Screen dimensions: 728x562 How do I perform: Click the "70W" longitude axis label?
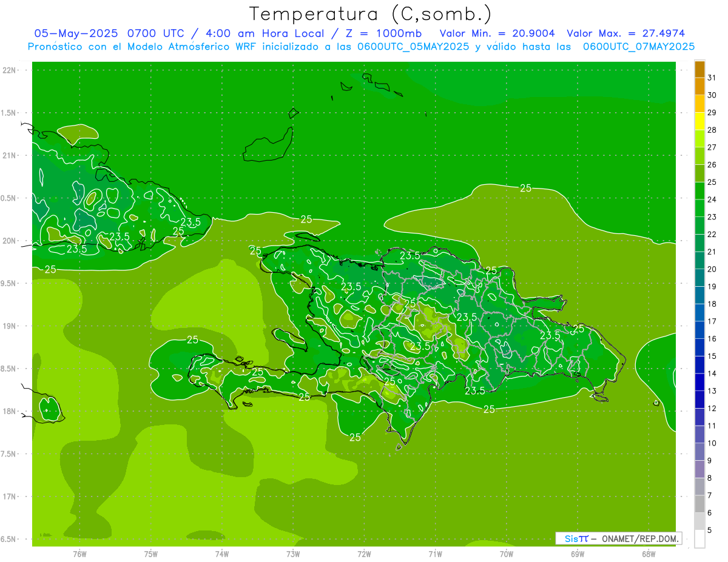[507, 554]
